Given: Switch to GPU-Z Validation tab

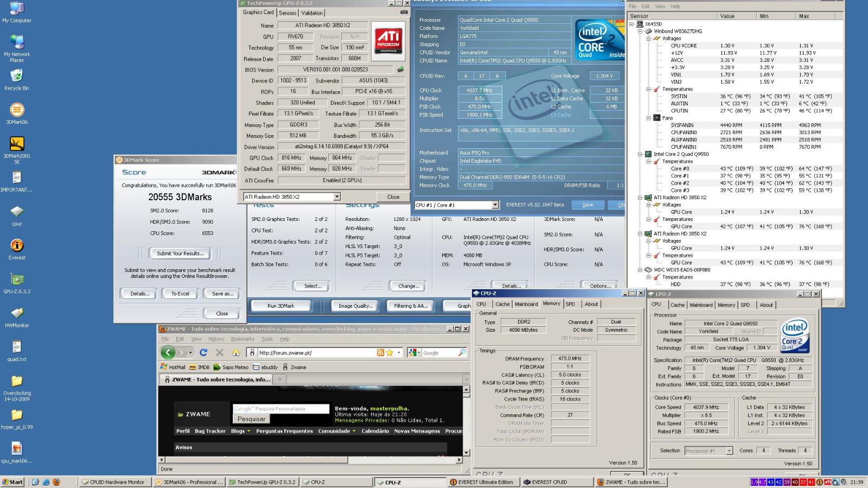Looking at the screenshot, I should 312,13.
